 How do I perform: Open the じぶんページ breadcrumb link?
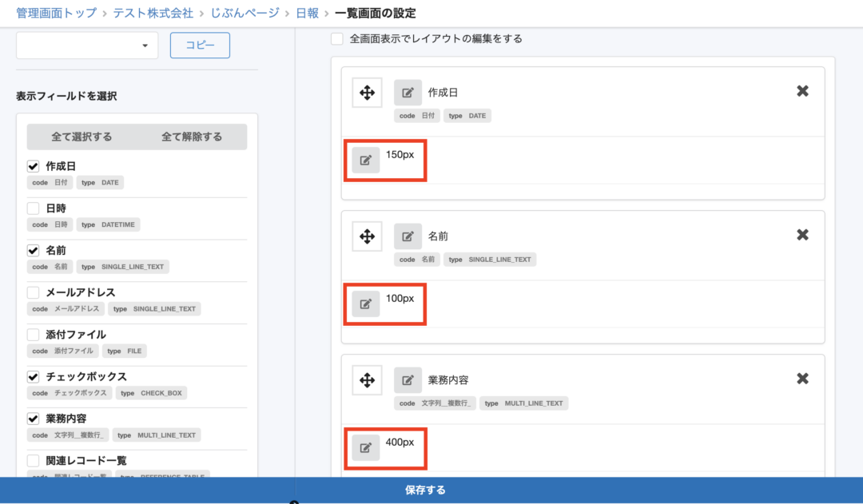click(245, 13)
